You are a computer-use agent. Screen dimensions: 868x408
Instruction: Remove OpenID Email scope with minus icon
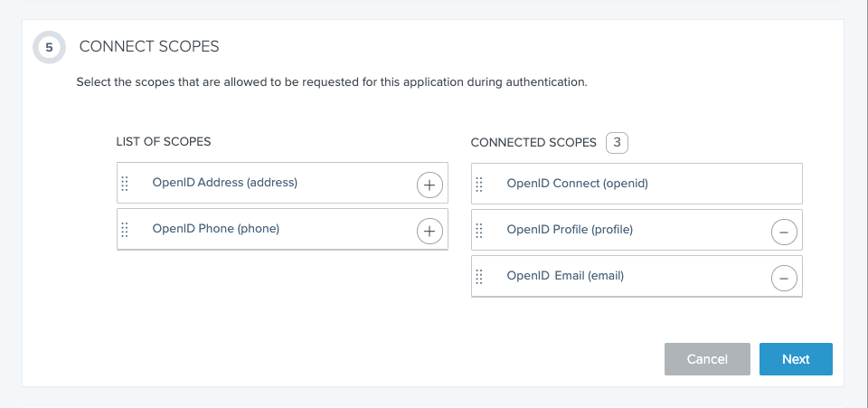(784, 279)
